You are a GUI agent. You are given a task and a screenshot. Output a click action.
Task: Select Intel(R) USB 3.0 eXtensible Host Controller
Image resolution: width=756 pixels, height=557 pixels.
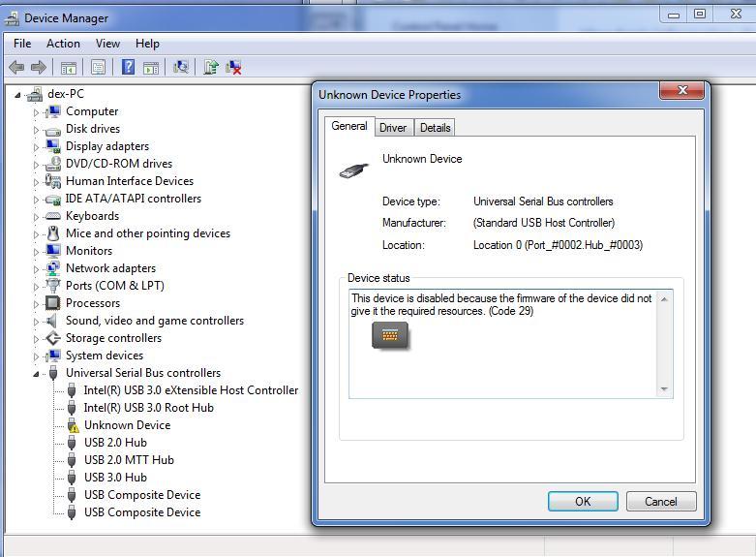[191, 390]
